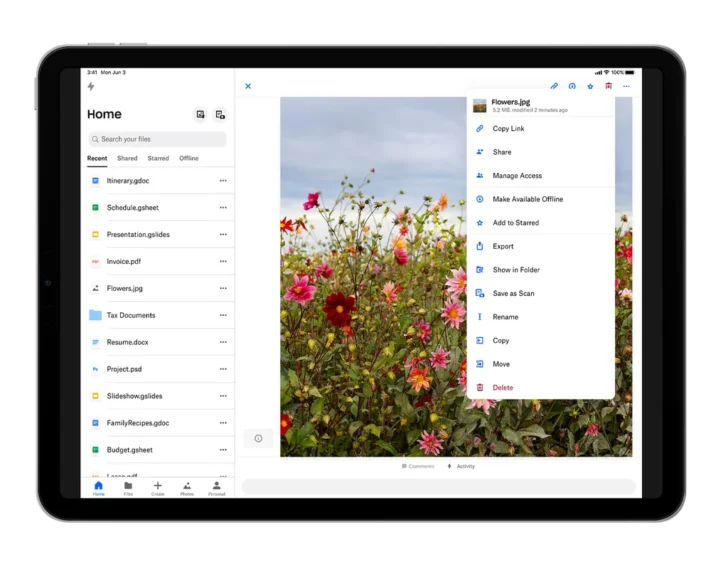The width and height of the screenshot is (711, 569).
Task: Open more options for Presentation.gslides
Action: point(223,234)
